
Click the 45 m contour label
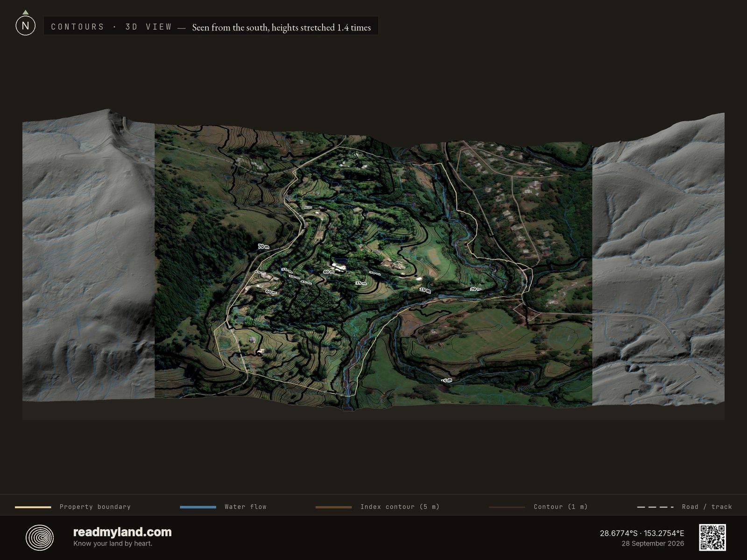pos(306,282)
